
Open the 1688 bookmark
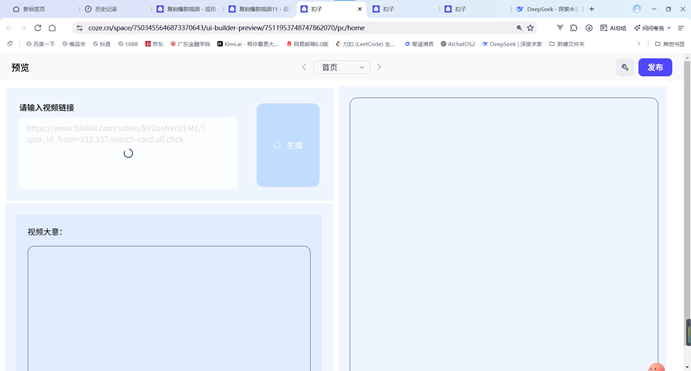coord(128,44)
